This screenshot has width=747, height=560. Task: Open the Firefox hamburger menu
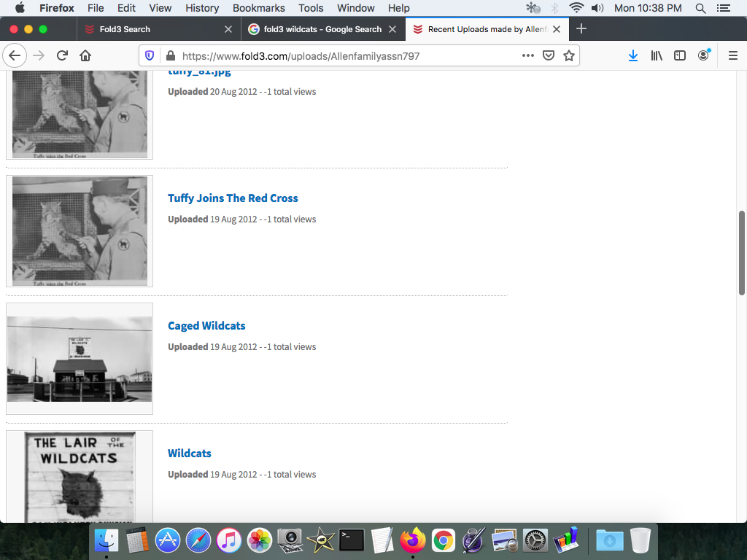733,55
